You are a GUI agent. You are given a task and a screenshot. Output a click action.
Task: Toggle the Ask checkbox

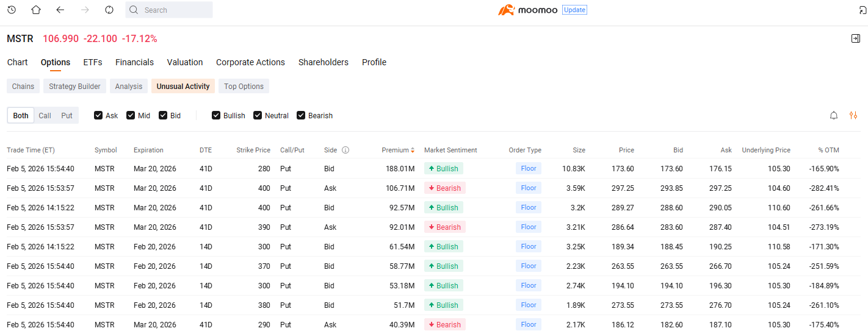tap(98, 115)
